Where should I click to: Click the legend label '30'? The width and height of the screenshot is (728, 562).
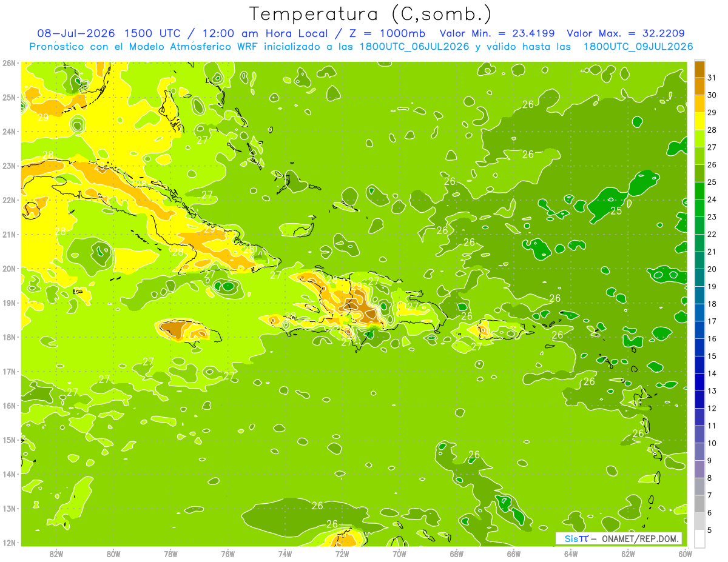tap(712, 95)
